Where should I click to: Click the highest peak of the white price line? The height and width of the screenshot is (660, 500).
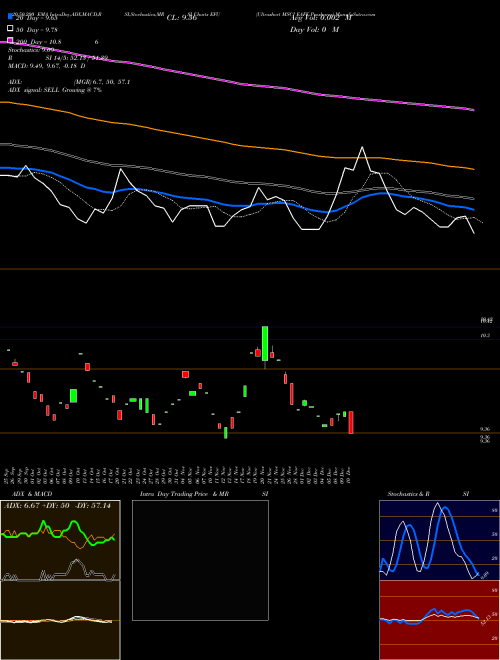(x=362, y=147)
